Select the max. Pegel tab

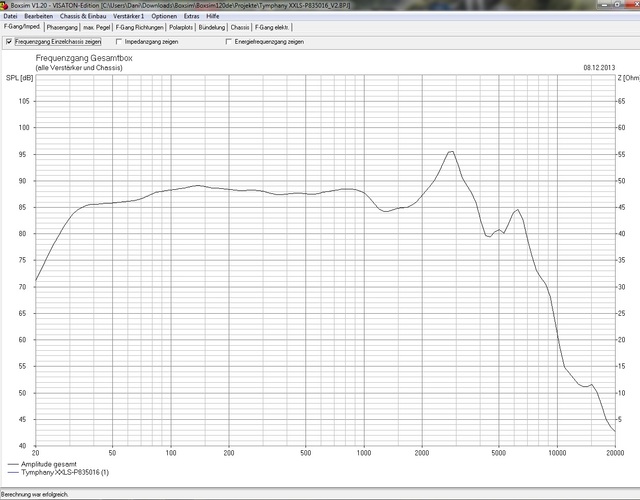97,28
